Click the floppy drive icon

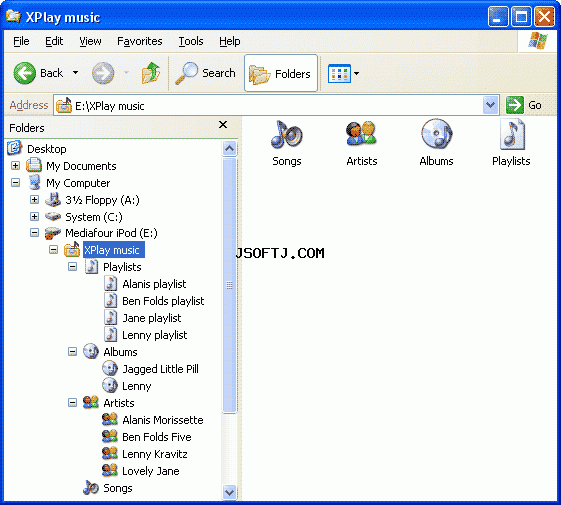53,200
